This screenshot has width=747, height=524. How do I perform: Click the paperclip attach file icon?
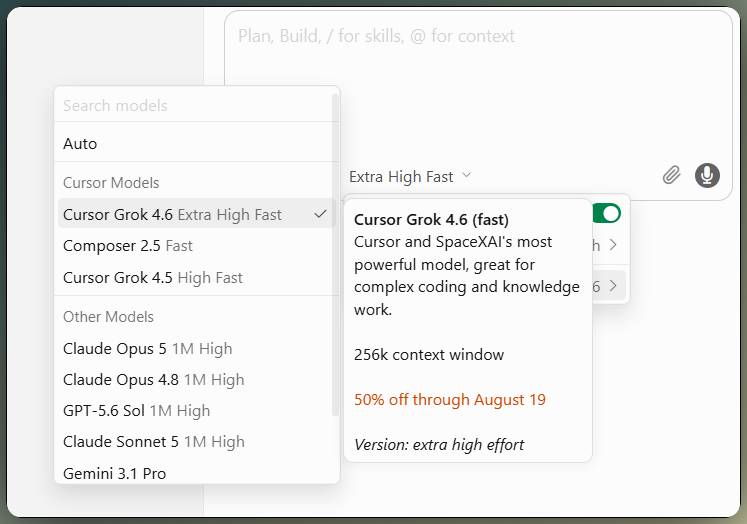671,175
